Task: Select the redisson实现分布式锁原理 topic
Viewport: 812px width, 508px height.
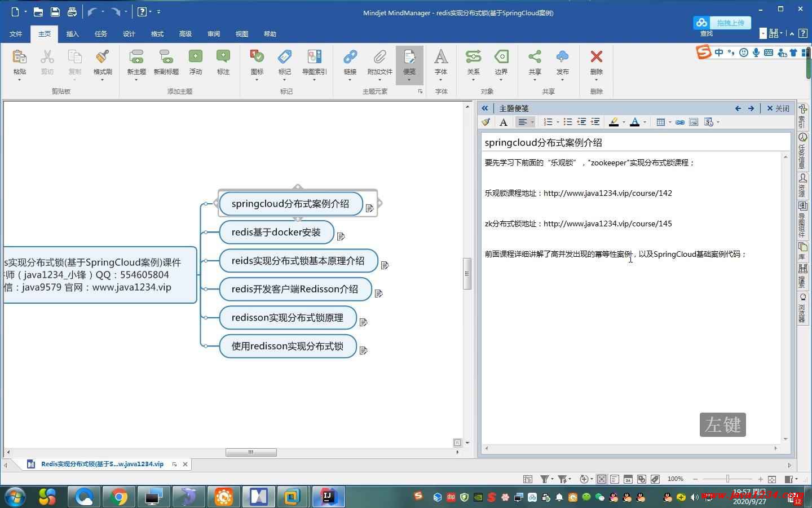Action: 288,318
